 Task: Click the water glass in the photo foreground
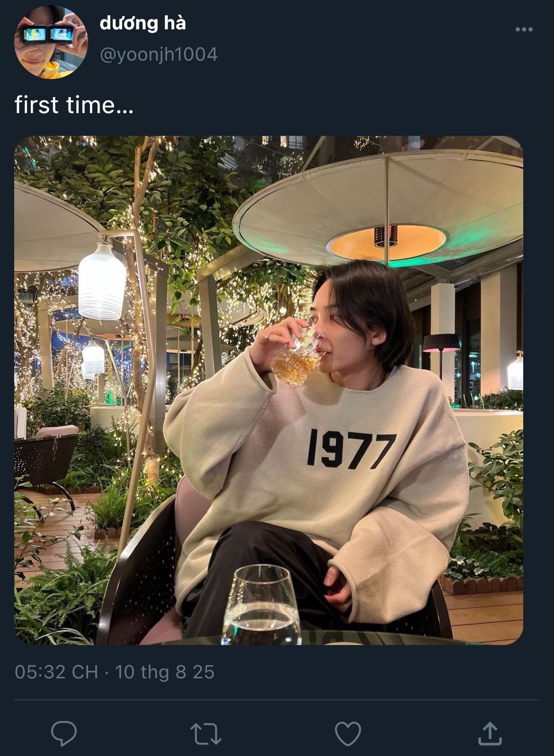(262, 605)
